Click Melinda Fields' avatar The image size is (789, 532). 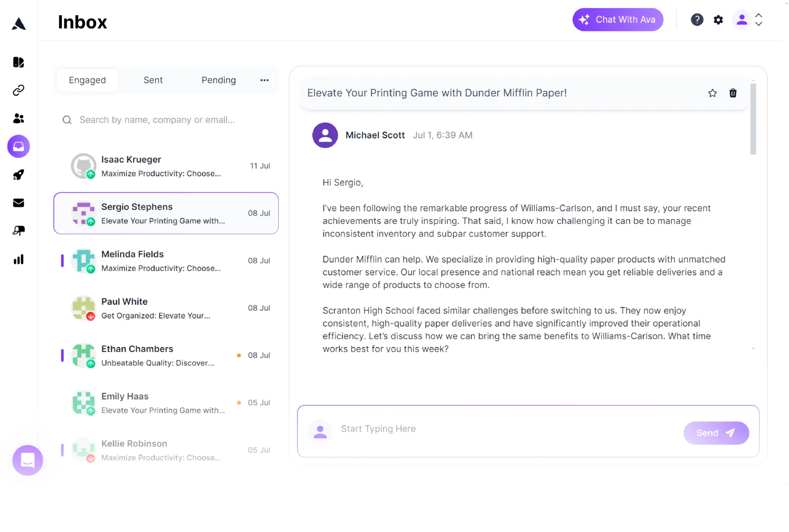(x=83, y=260)
